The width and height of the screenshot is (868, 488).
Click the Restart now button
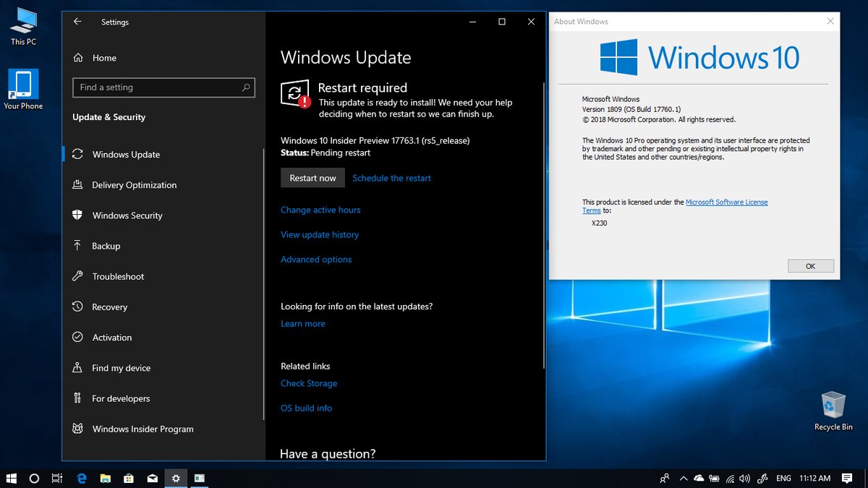click(x=312, y=177)
